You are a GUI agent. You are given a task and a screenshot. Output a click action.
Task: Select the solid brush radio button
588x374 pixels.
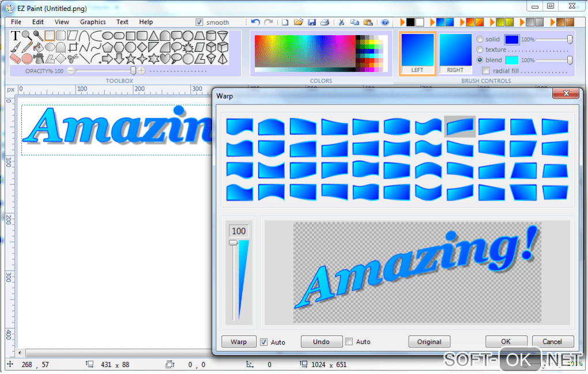click(480, 39)
